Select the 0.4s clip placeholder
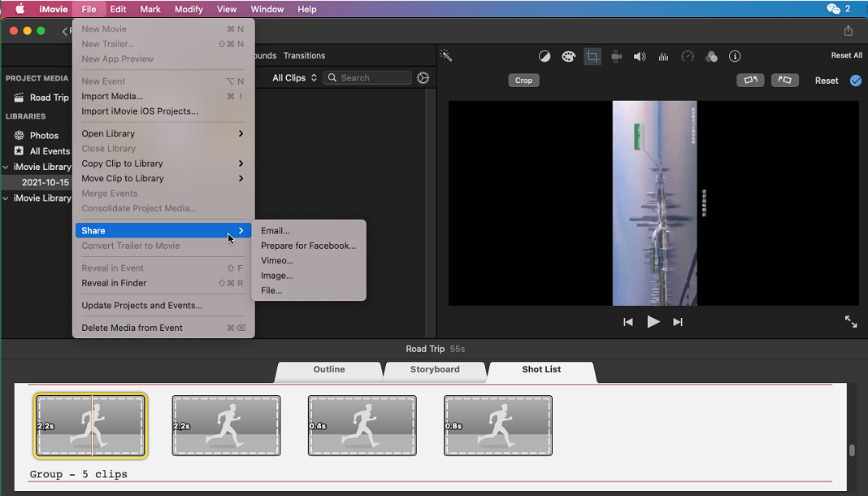The height and width of the screenshot is (496, 868). pos(362,426)
